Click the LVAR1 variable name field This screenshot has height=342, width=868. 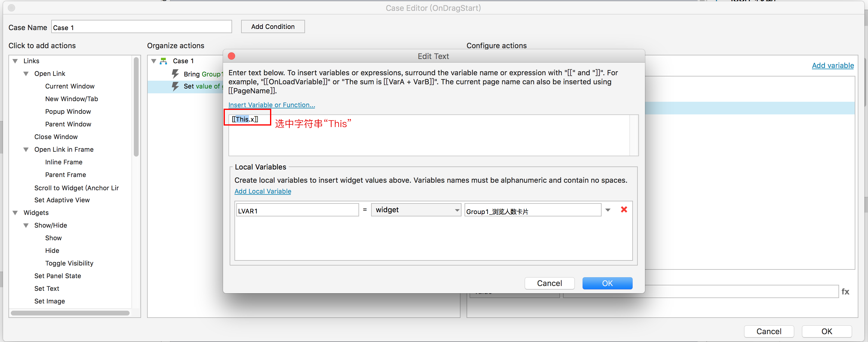coord(297,211)
